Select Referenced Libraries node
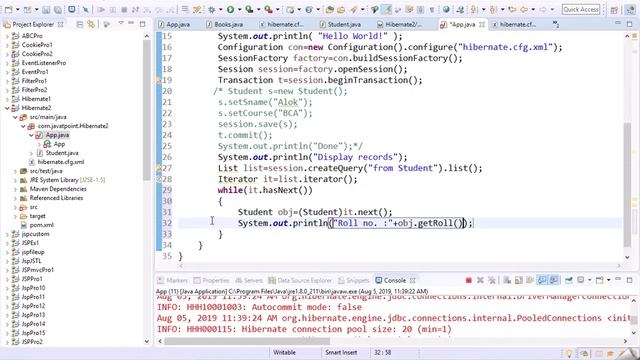Viewport: 640px width, 360px height. [56, 198]
